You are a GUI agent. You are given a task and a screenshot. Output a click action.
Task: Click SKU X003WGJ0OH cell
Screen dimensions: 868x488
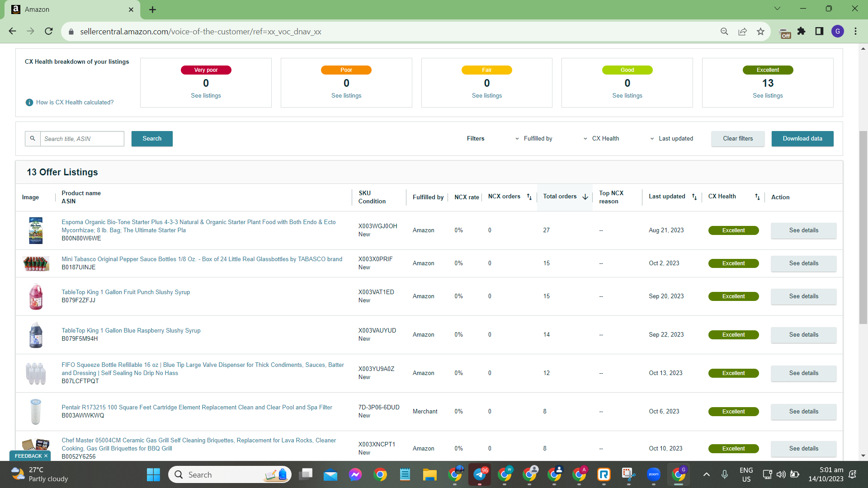click(377, 226)
